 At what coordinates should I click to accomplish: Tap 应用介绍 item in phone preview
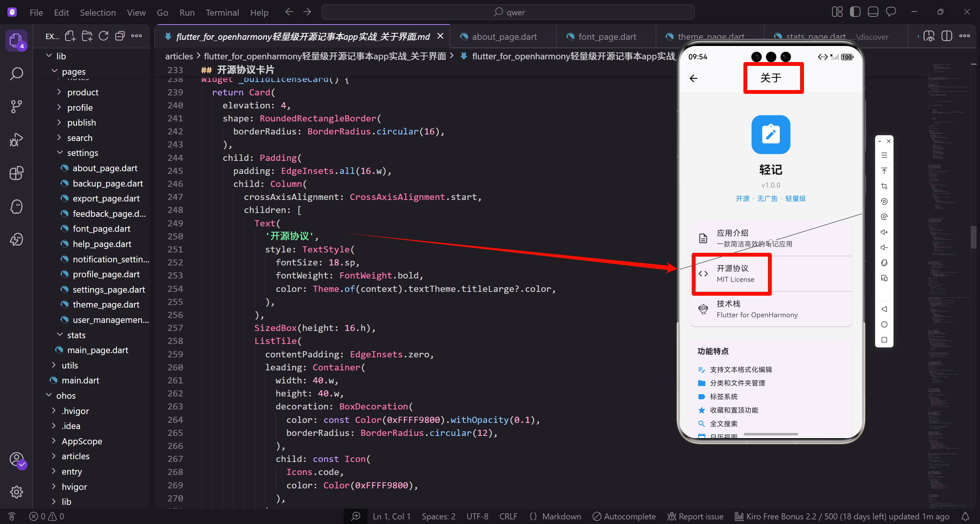771,238
